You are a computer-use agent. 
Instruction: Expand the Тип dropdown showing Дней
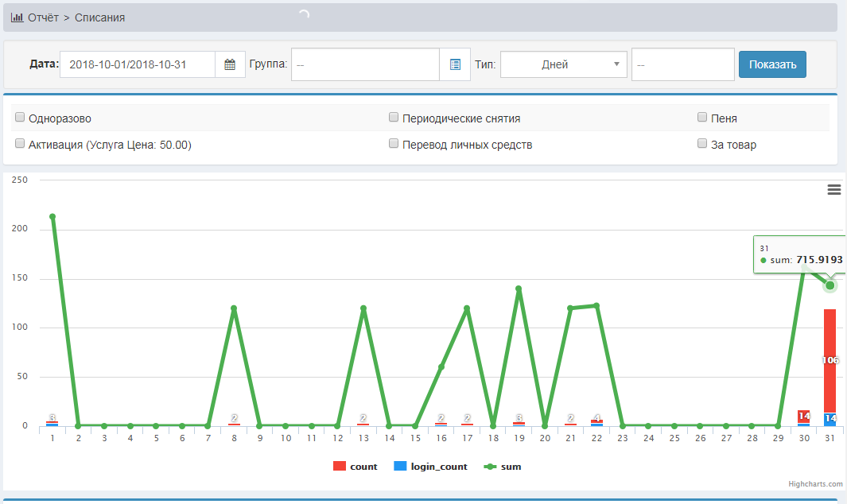point(563,65)
